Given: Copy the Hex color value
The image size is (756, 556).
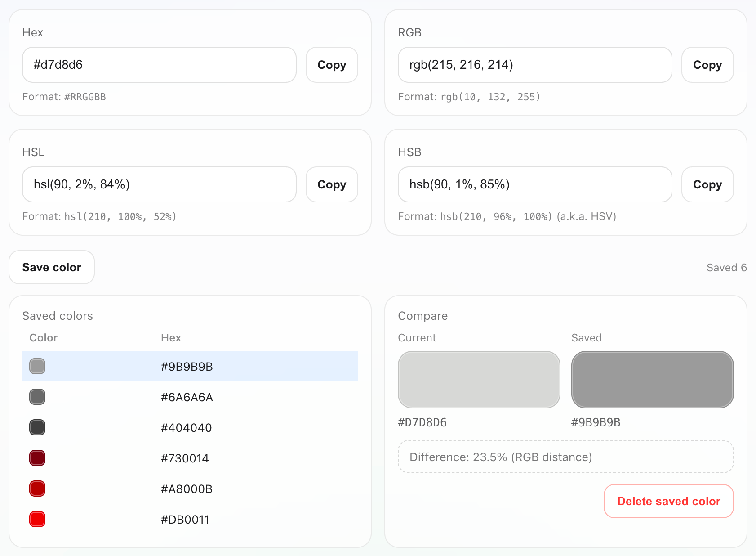Looking at the screenshot, I should tap(332, 65).
